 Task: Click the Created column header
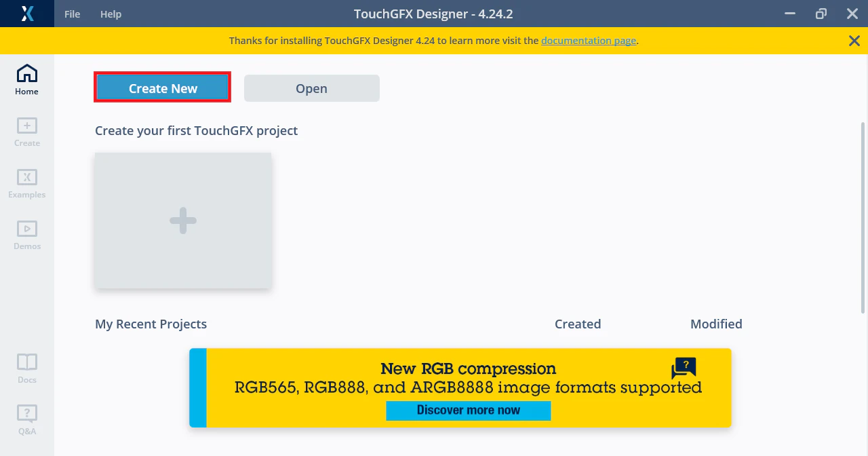point(578,324)
